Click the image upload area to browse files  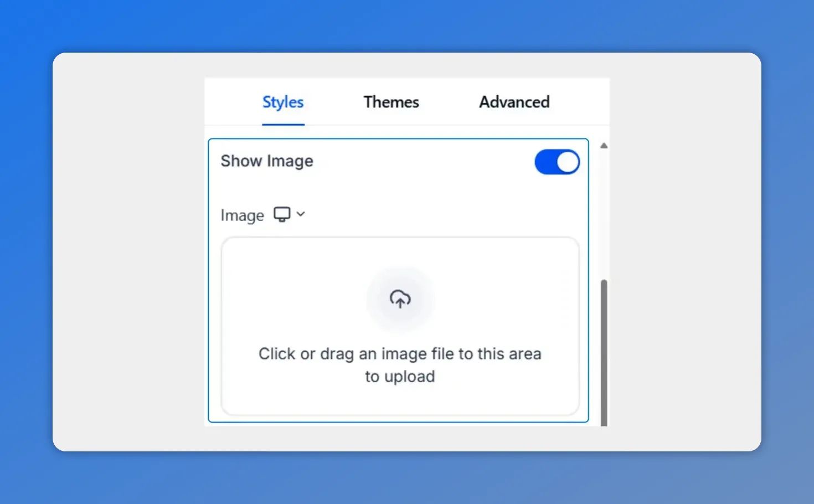[400, 327]
